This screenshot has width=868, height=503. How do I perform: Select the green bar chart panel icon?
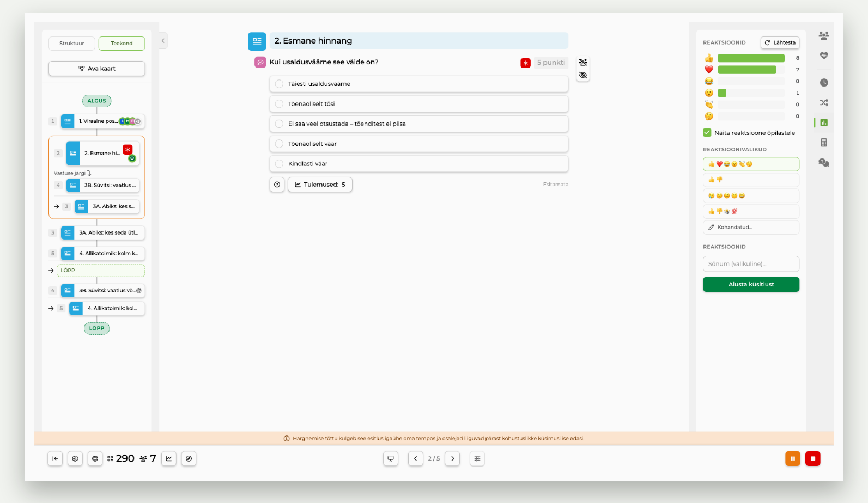click(823, 122)
